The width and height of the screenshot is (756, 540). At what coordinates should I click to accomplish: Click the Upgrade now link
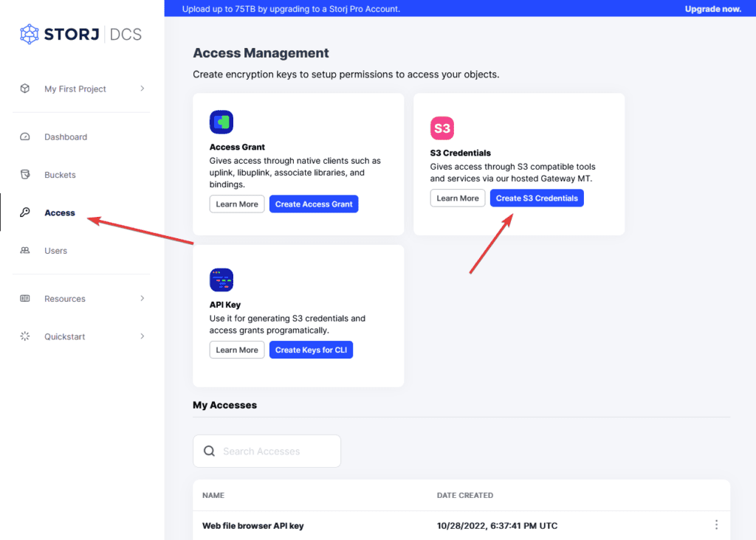[713, 9]
